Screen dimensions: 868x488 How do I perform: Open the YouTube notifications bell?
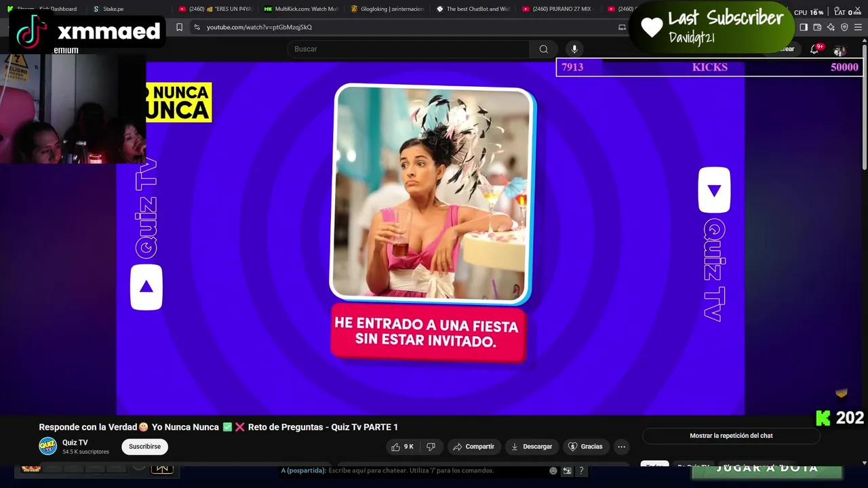[x=815, y=49]
